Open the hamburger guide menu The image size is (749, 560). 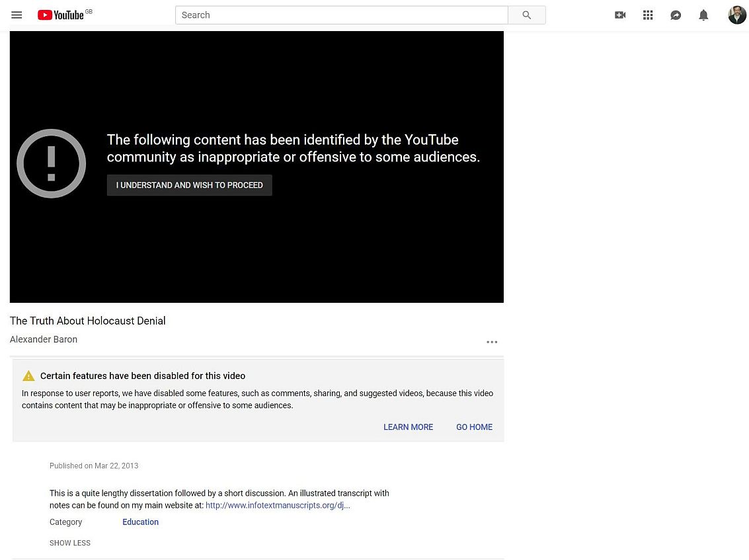tap(17, 15)
